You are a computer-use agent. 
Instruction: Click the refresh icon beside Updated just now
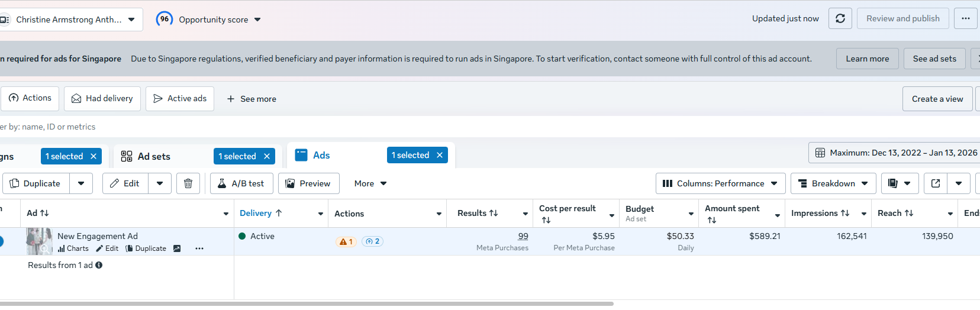pyautogui.click(x=840, y=19)
